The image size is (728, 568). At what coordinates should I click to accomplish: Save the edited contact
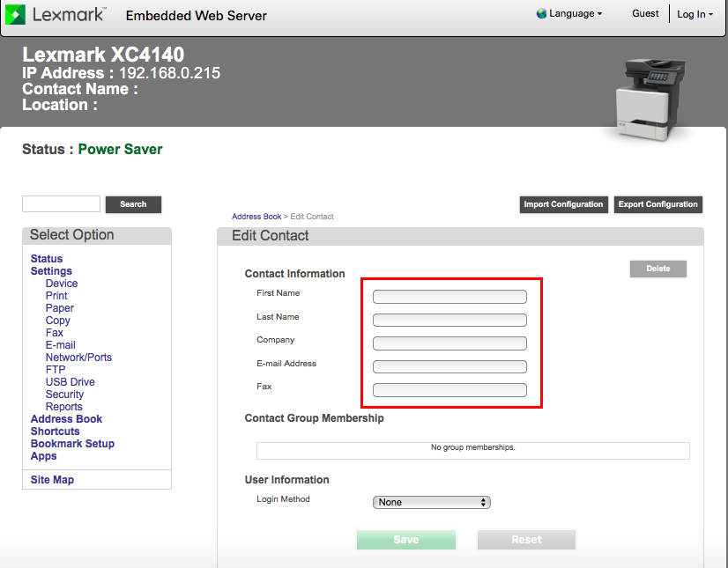click(405, 539)
